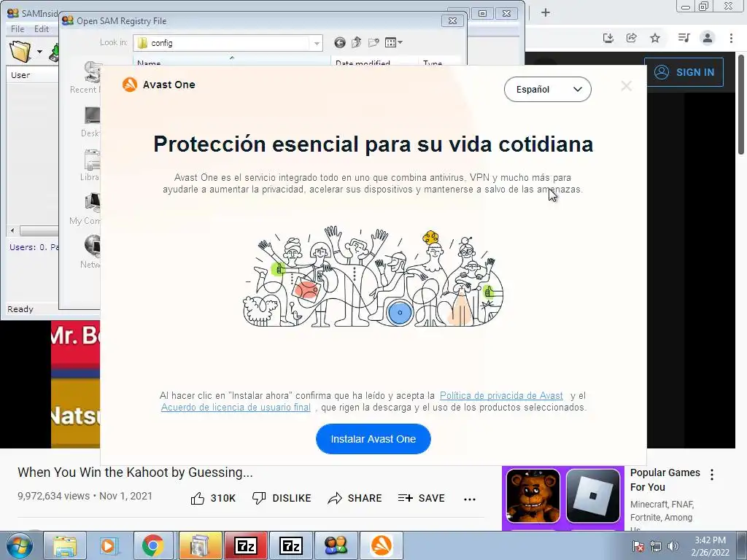Image resolution: width=747 pixels, height=560 pixels.
Task: Click the SHARE button under the video
Action: click(355, 498)
